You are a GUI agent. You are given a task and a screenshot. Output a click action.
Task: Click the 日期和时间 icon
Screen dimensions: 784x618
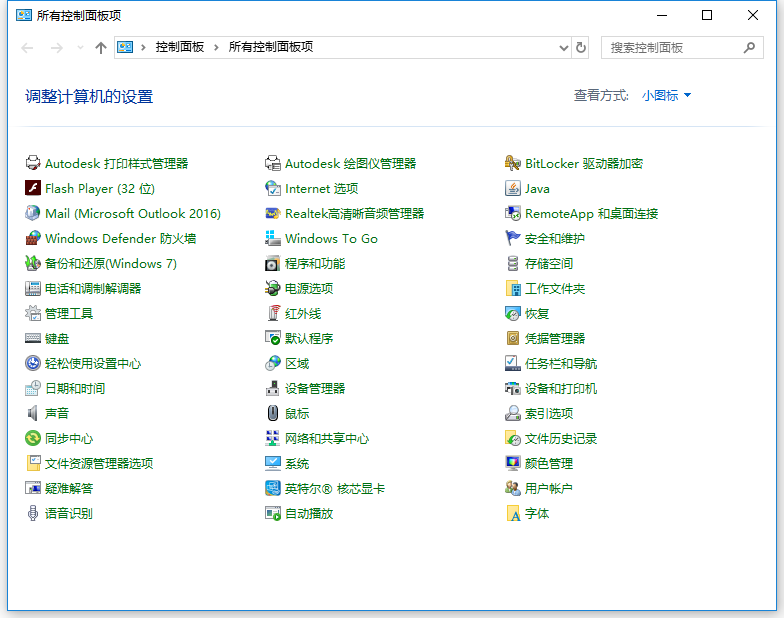(33, 388)
